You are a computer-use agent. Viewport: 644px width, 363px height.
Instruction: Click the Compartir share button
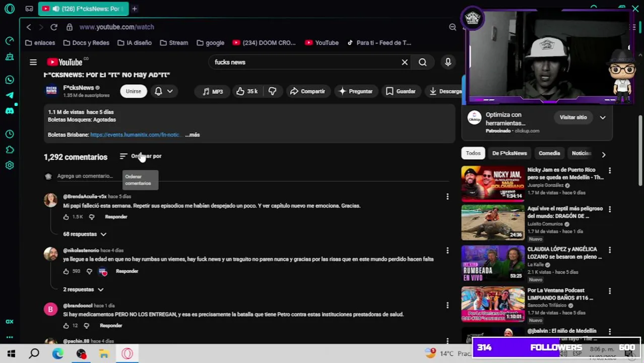coord(307,91)
